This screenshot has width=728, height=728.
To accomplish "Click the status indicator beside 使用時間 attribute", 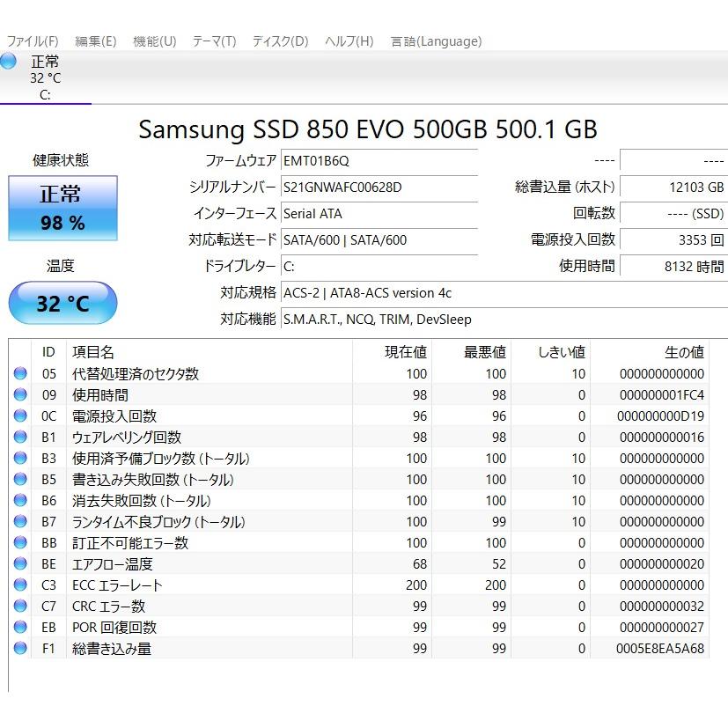I will click(x=19, y=394).
